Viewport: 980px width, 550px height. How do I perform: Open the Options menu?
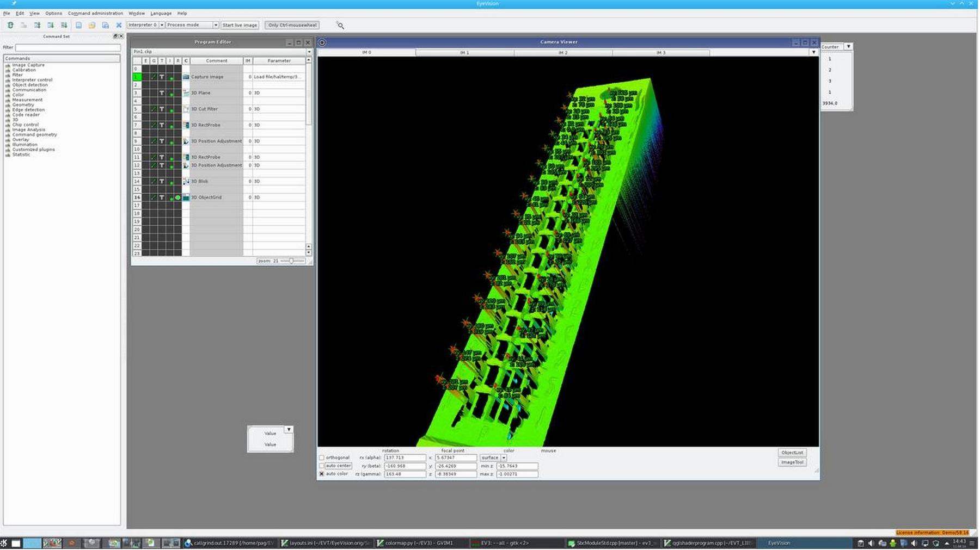[53, 13]
